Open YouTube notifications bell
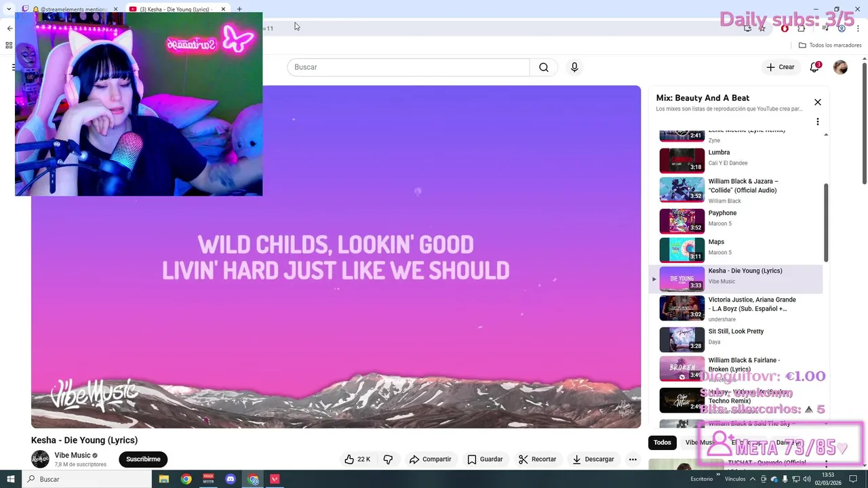 pyautogui.click(x=814, y=67)
